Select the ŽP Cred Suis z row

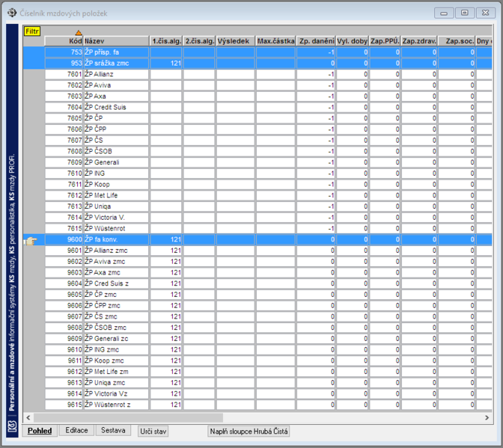257,283
